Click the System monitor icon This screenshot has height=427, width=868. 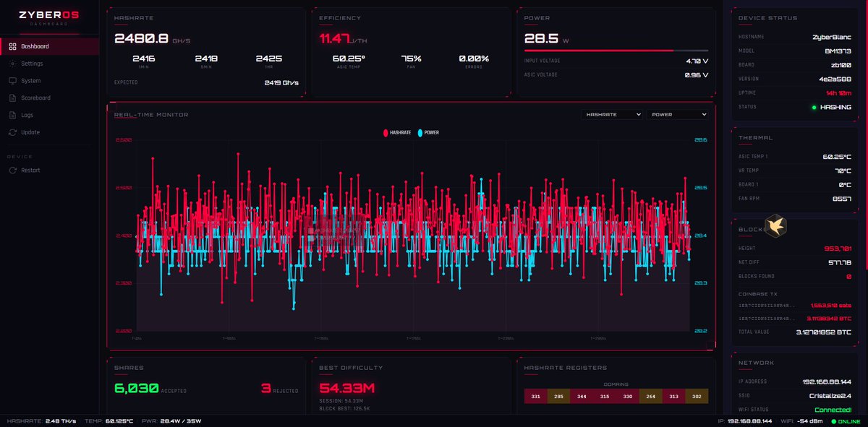point(12,81)
